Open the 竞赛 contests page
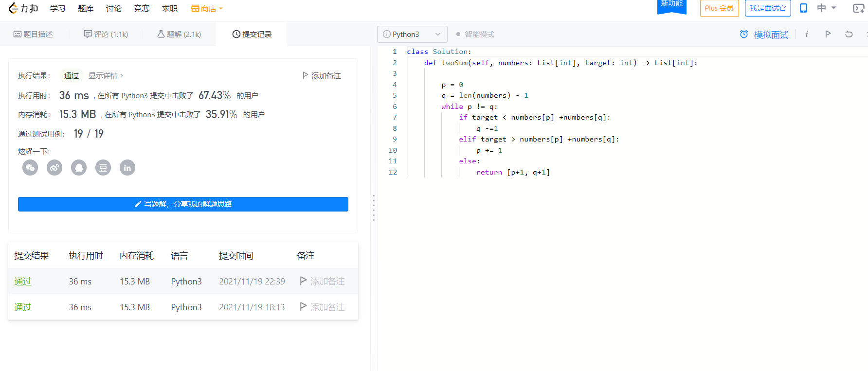This screenshot has height=371, width=868. coord(142,8)
